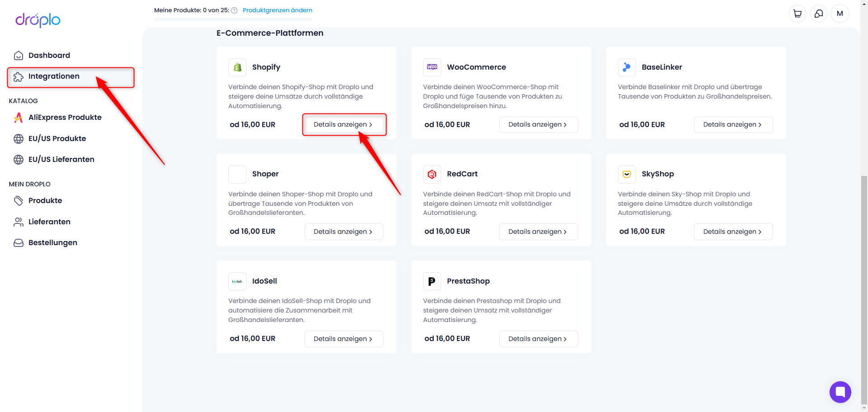Click the Produktgrenzen ändern link
Viewport: 868px width, 412px height.
click(x=278, y=10)
